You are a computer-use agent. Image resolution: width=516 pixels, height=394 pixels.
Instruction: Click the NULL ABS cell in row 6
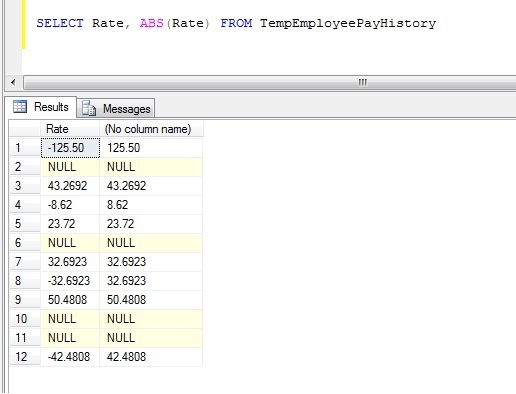pyautogui.click(x=151, y=243)
